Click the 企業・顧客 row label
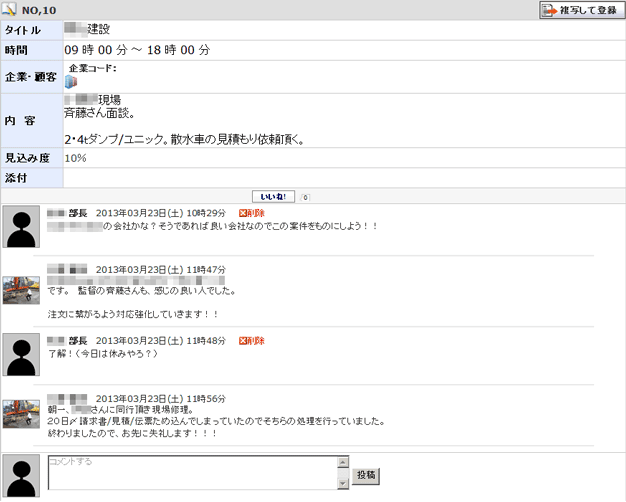Image resolution: width=626 pixels, height=502 pixels. [30, 77]
